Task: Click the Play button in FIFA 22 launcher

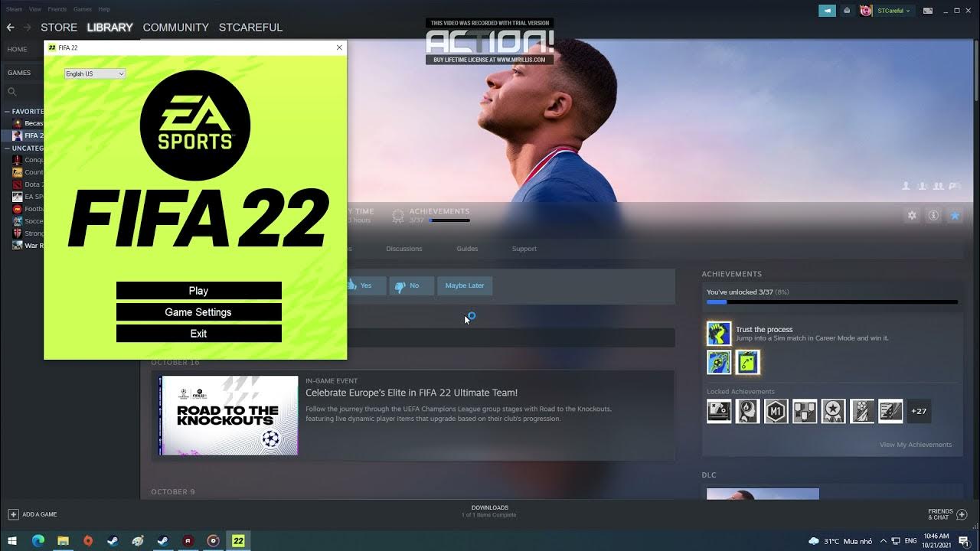Action: click(x=198, y=291)
